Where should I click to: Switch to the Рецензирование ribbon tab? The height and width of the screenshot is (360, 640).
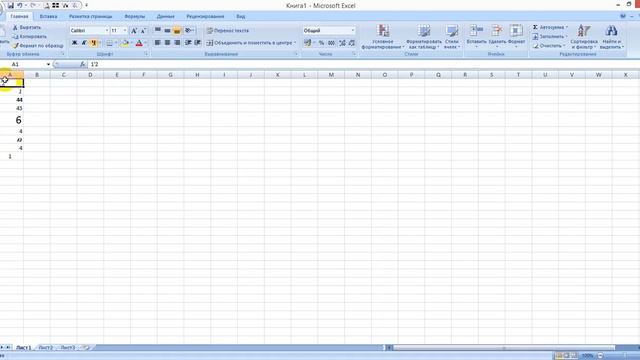click(x=205, y=17)
